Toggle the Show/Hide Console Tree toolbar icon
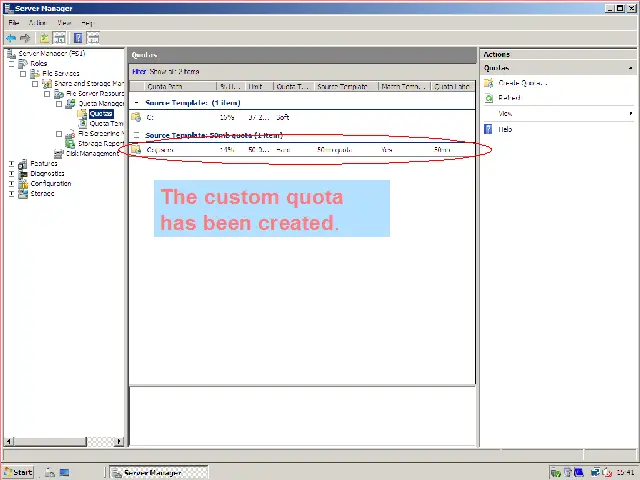The image size is (640, 480). tap(60, 38)
